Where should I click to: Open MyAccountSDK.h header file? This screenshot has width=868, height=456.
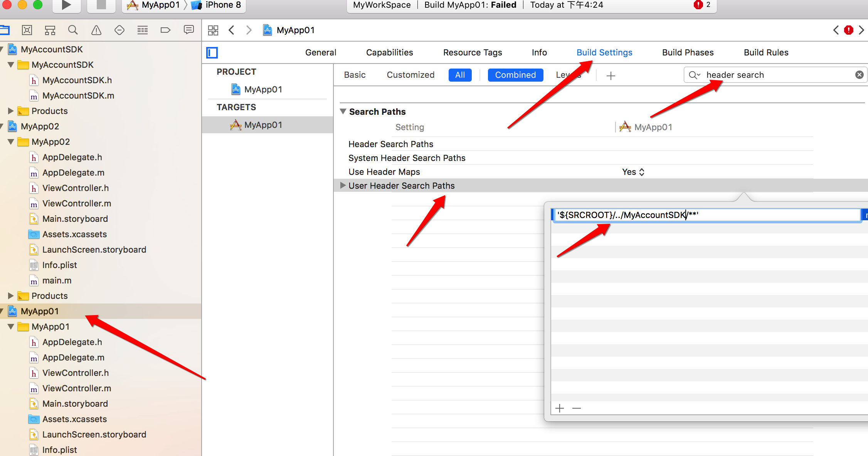[77, 80]
